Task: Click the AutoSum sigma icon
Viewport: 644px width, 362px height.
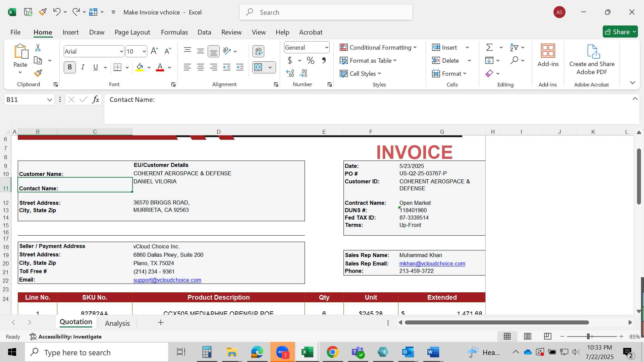Action: [x=489, y=47]
